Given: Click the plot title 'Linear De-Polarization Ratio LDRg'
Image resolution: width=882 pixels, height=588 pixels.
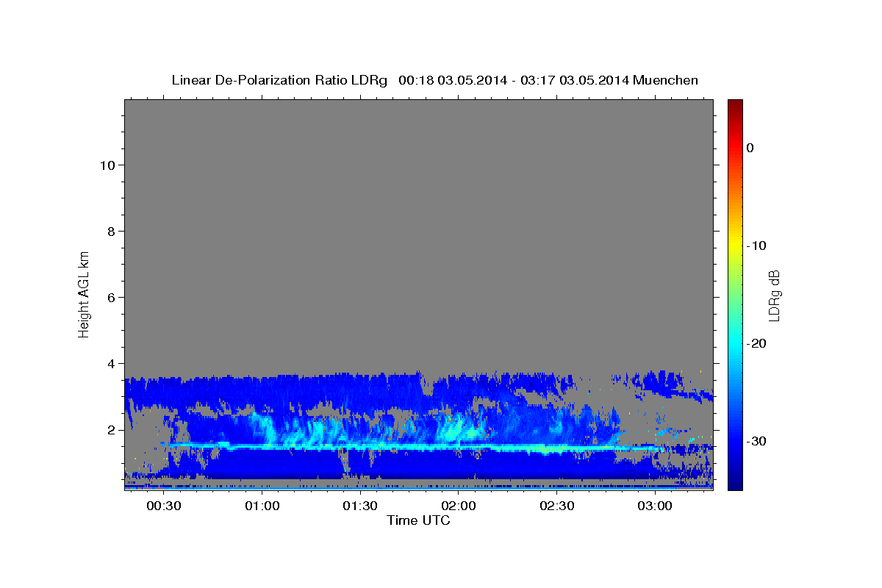Looking at the screenshot, I should tap(279, 80).
